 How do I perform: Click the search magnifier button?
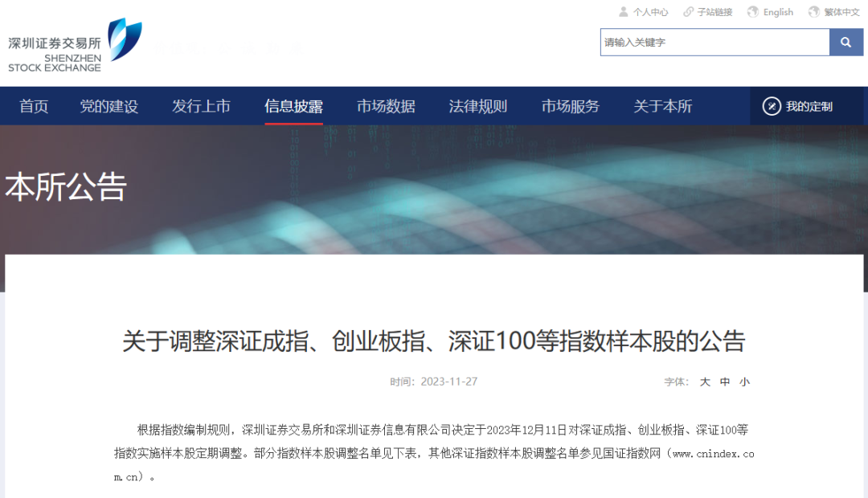(845, 42)
